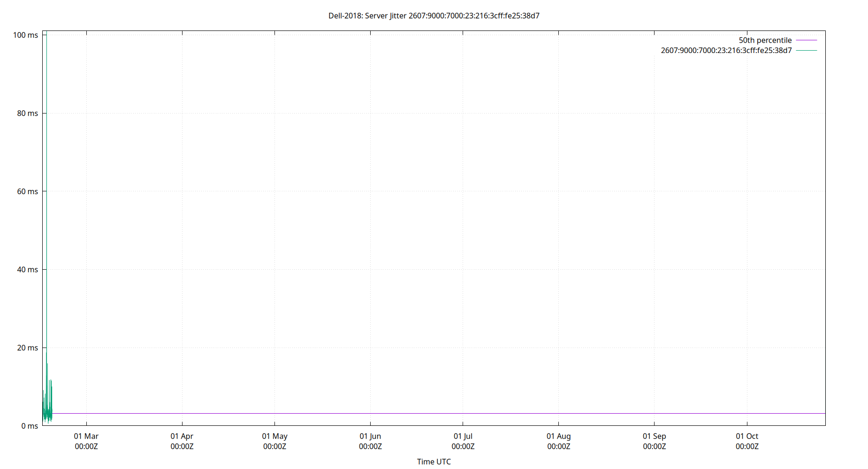Click the Time UTC axis title
868x469 pixels.
tap(434, 461)
